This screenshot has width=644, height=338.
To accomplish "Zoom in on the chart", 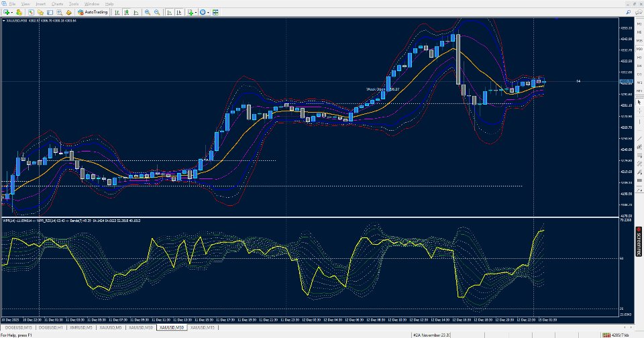I will [x=147, y=12].
